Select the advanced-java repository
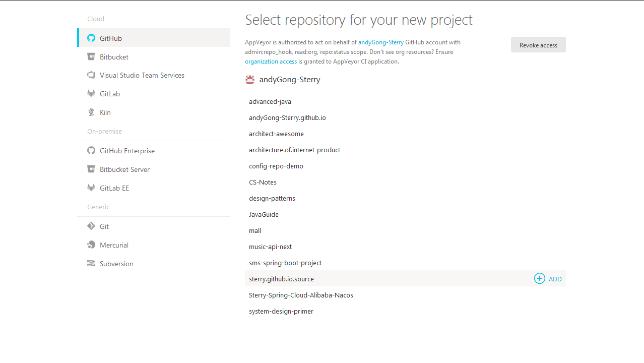This screenshot has width=644, height=363. click(405, 101)
